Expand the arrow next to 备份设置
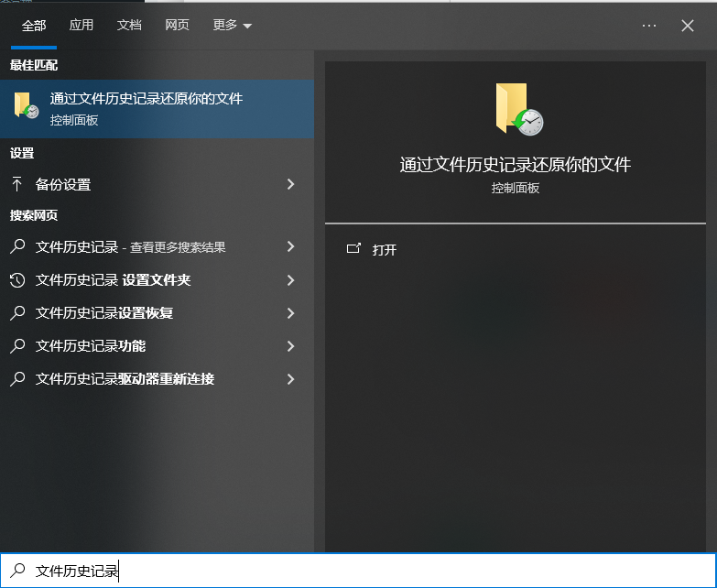The width and height of the screenshot is (717, 588). tap(291, 184)
